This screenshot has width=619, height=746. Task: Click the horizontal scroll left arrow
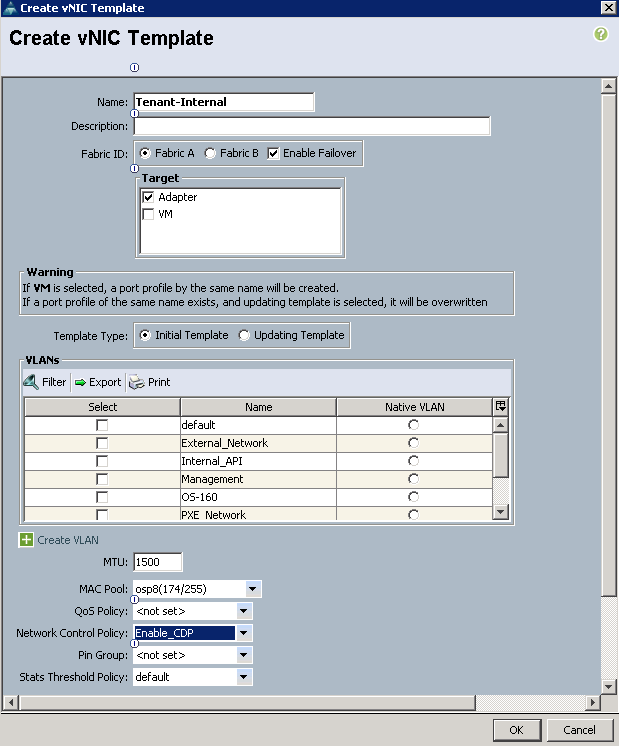(x=10, y=702)
